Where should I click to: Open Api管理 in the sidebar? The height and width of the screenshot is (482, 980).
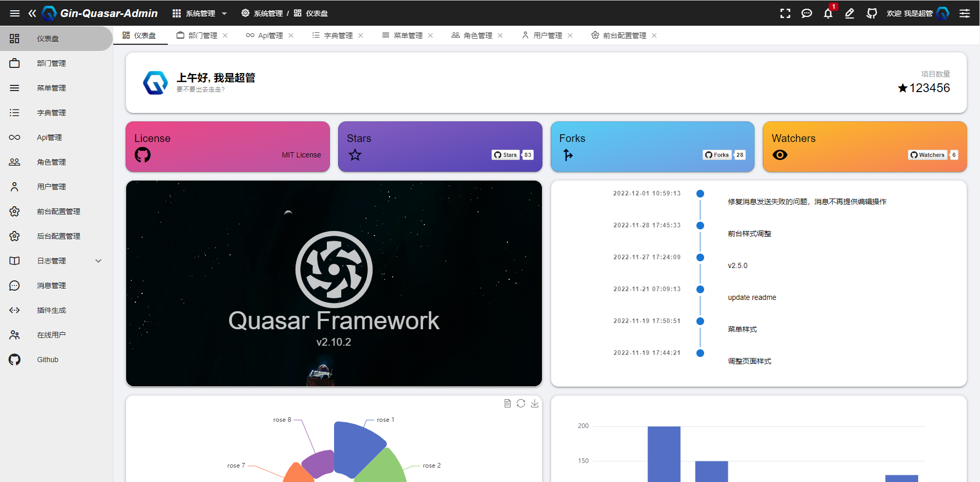[x=56, y=137]
